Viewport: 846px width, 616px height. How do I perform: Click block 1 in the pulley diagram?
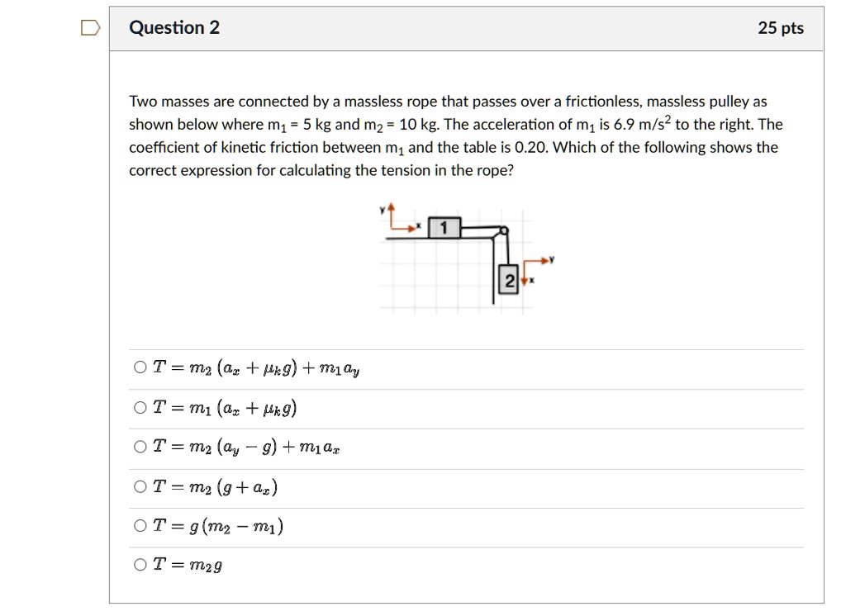(442, 226)
